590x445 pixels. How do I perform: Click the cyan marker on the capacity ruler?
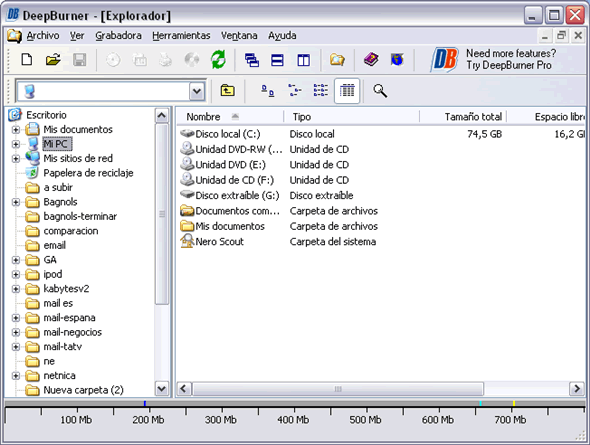pyautogui.click(x=481, y=403)
